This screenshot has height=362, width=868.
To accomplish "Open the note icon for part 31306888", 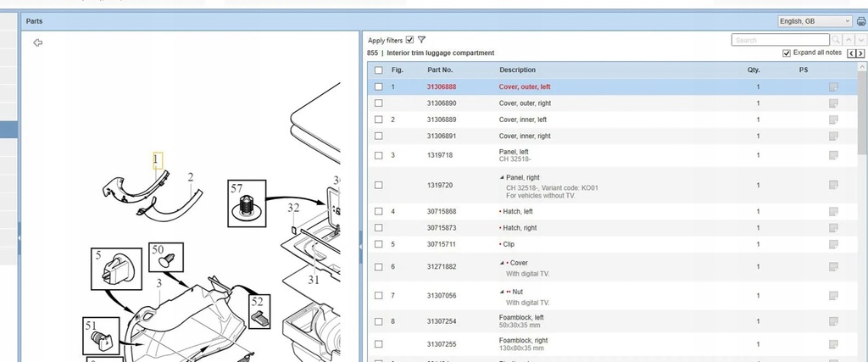I will coord(833,87).
